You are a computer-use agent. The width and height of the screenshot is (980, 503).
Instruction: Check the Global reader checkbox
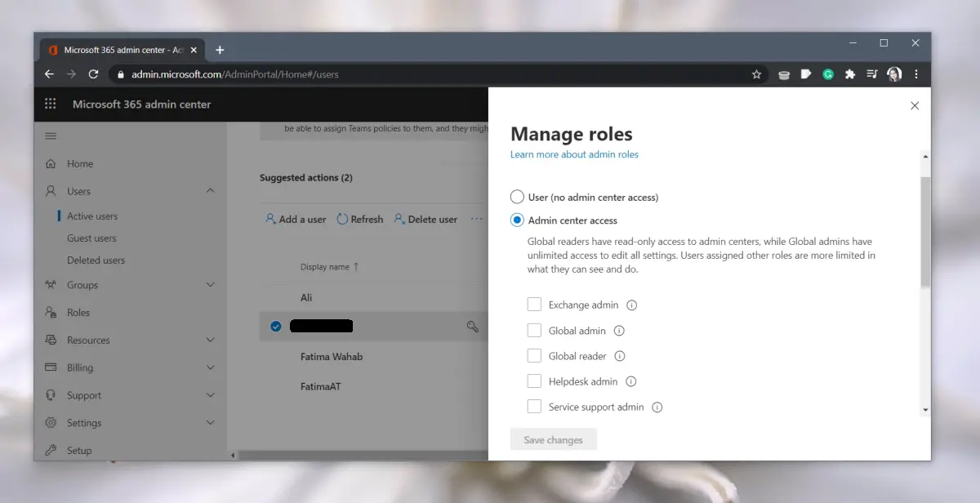click(x=534, y=356)
